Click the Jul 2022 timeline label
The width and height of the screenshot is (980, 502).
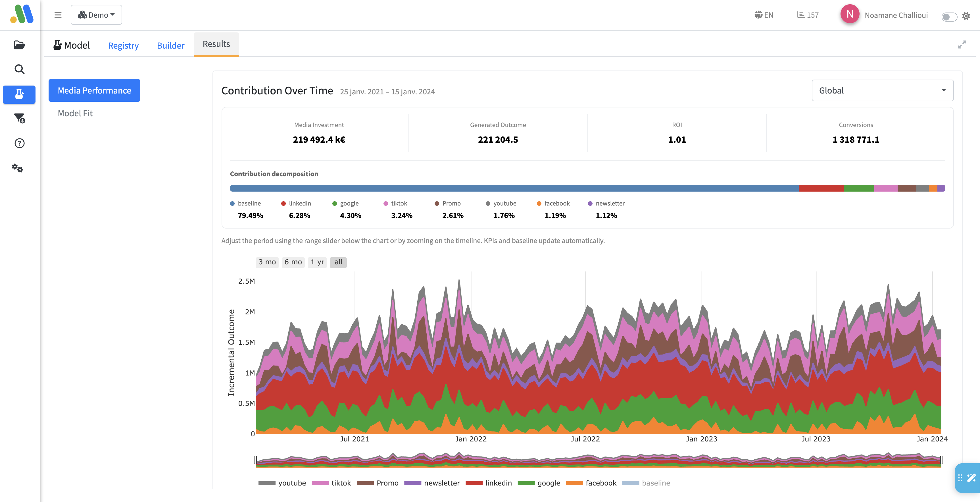tap(585, 439)
